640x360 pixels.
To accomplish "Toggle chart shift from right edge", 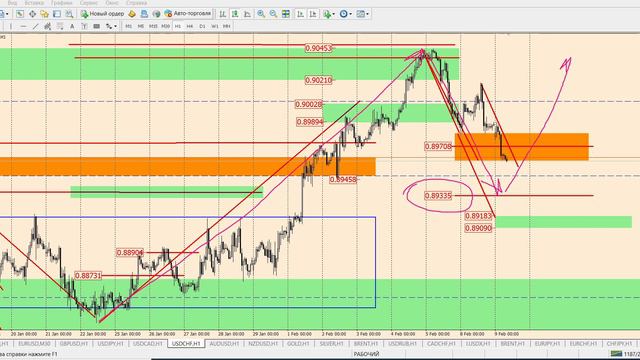I will 313,14.
